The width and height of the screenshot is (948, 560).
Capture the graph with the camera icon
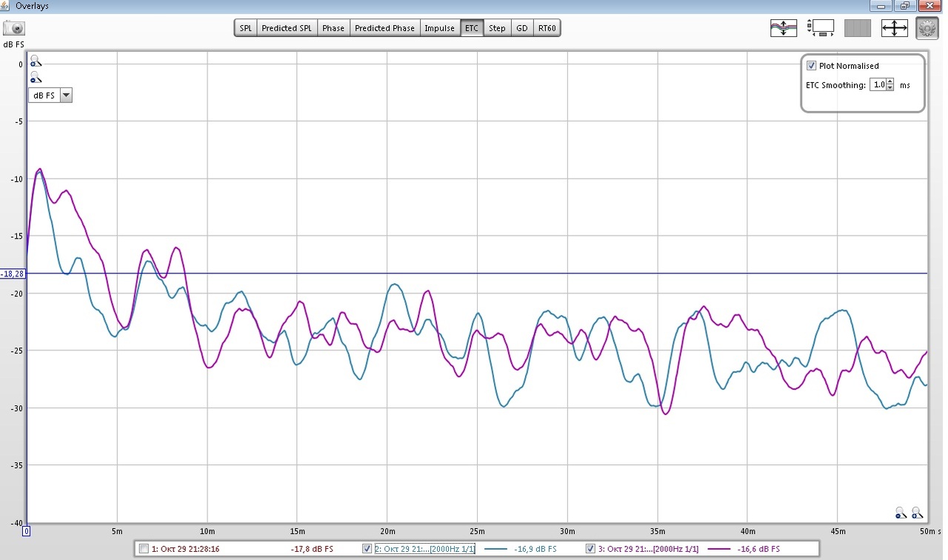[x=15, y=29]
